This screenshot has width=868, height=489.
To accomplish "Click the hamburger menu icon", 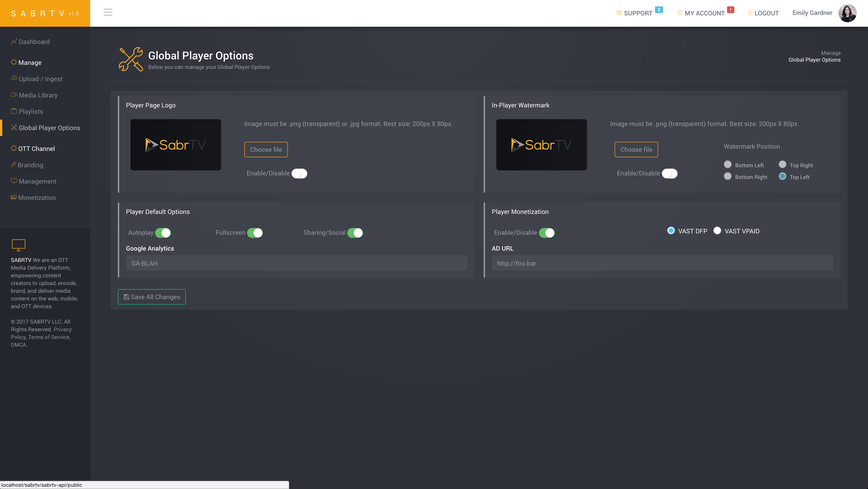I will click(x=108, y=12).
